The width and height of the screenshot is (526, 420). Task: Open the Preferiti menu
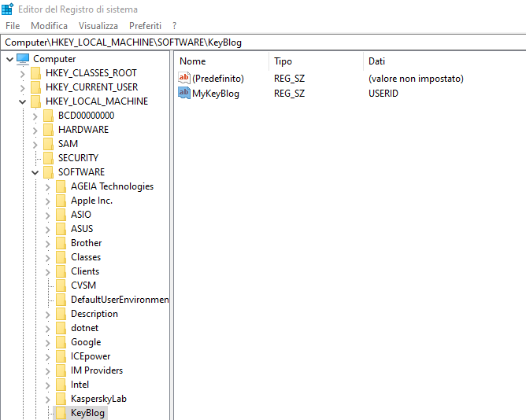pyautogui.click(x=145, y=26)
